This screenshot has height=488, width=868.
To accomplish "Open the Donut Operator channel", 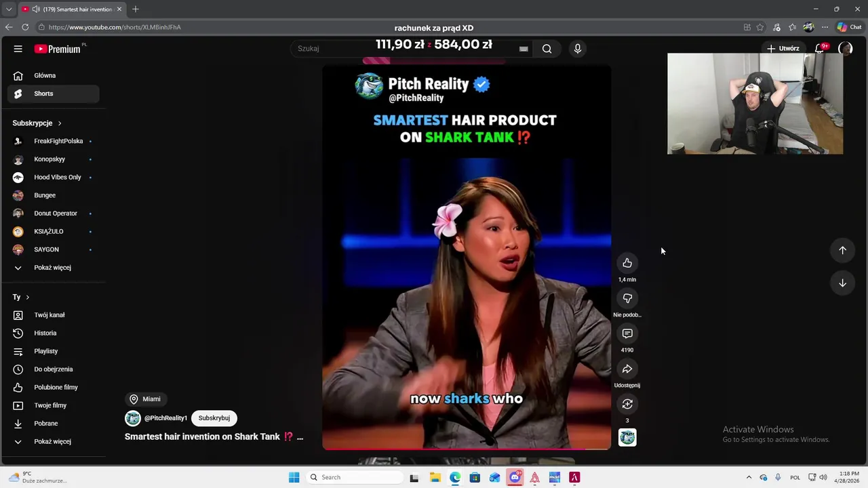I will tap(54, 213).
